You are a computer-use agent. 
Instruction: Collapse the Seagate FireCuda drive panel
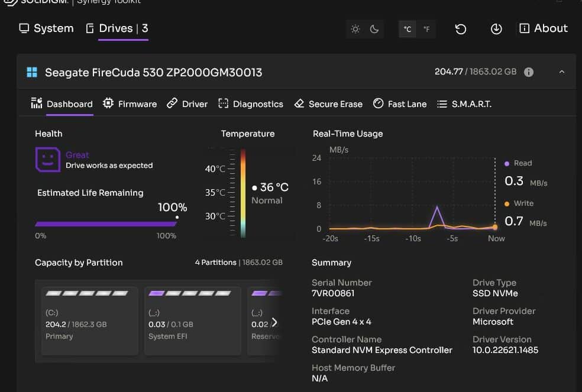pyautogui.click(x=562, y=72)
